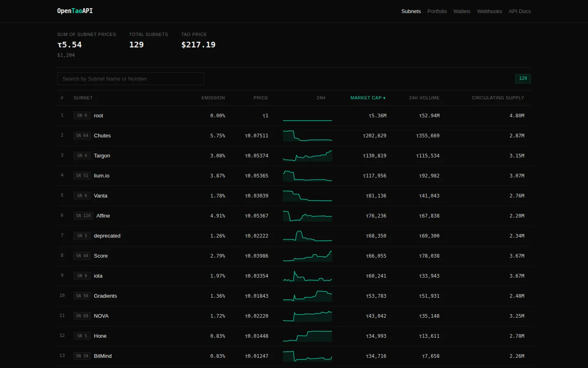Open the root subnet name

(x=98, y=116)
